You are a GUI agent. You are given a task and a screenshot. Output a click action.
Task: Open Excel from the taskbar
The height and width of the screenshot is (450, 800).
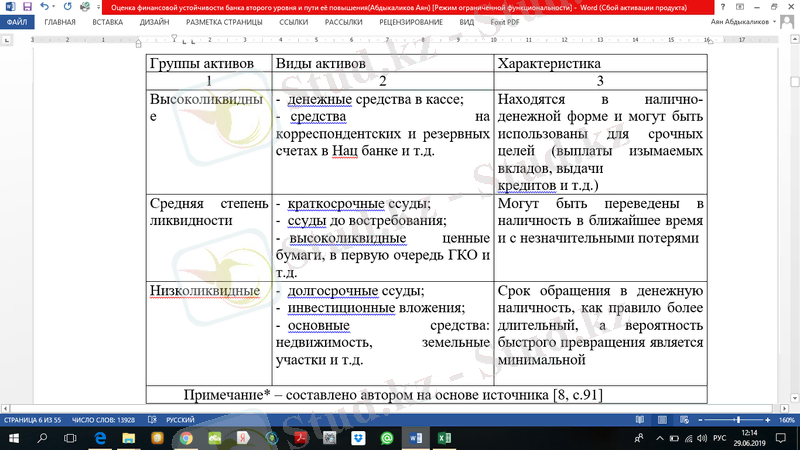point(444,438)
